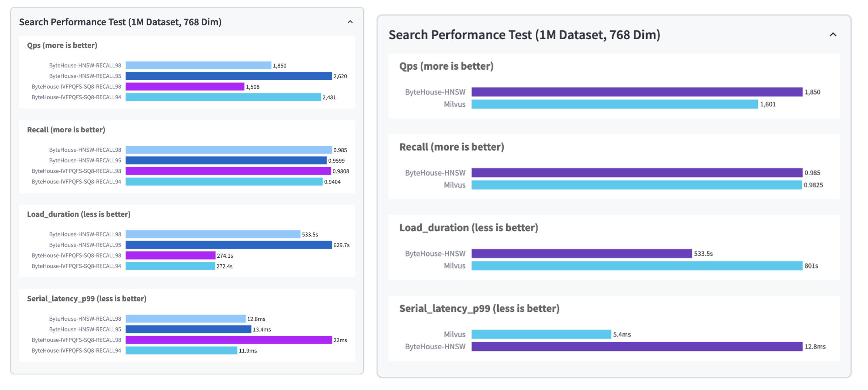Select the HNSW-RECALL95 Load_duration bar showing 629.7s
This screenshot has height=390, width=868.
(228, 245)
